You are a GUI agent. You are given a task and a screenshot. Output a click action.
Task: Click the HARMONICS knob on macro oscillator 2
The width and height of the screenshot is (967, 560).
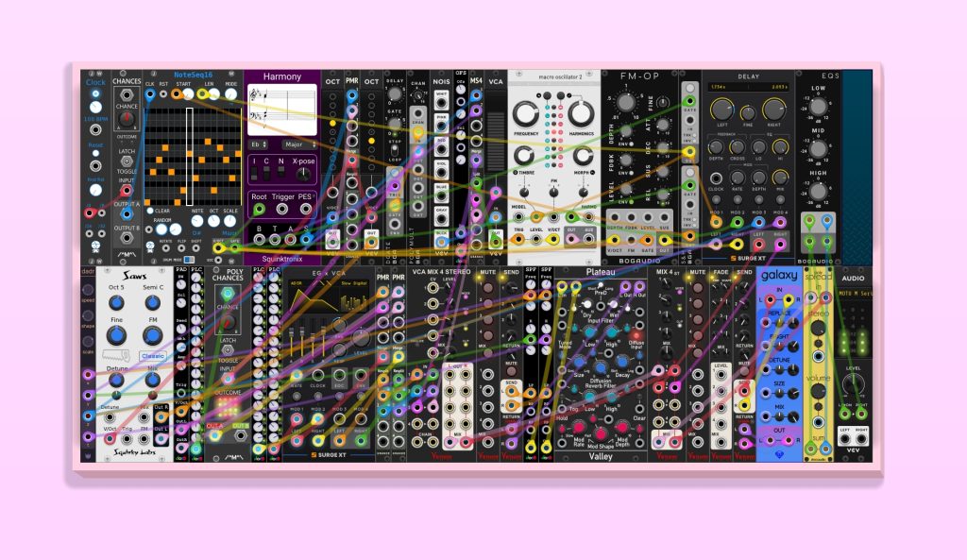(x=581, y=113)
